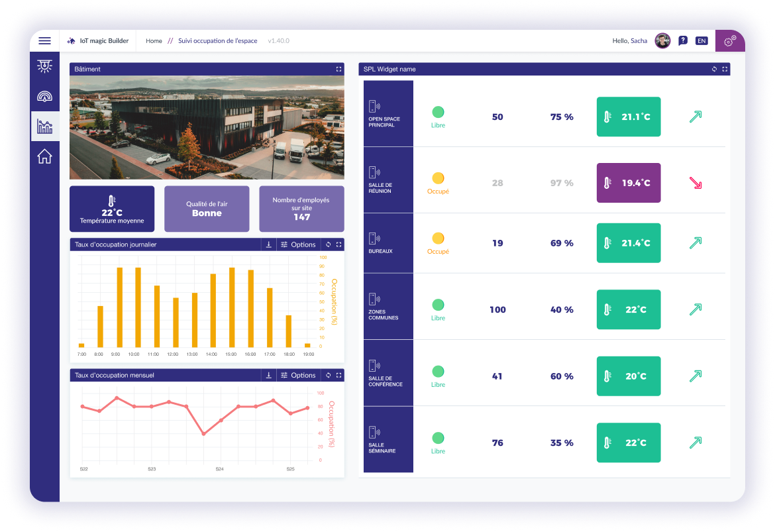Click the 19.4°C purple temperature badge
Screen dimensions: 775x532
click(x=629, y=183)
